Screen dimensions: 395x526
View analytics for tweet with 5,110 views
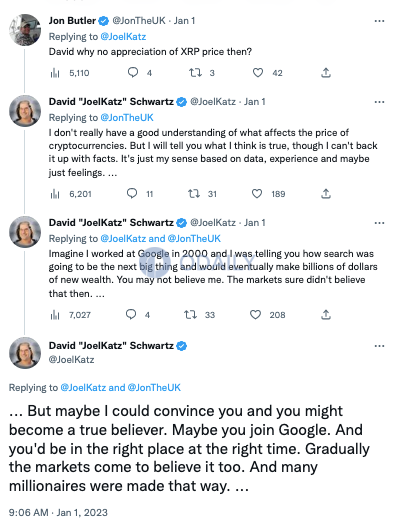pos(55,73)
